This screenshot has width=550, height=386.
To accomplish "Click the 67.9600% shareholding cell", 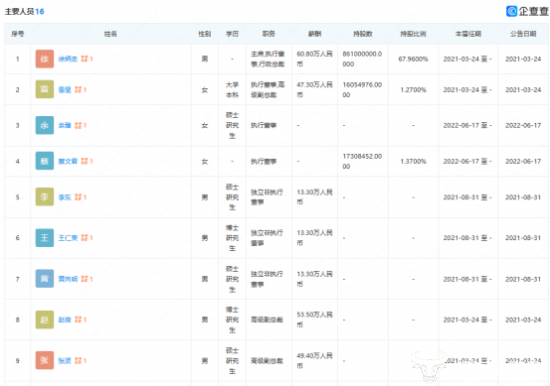I will pos(413,59).
